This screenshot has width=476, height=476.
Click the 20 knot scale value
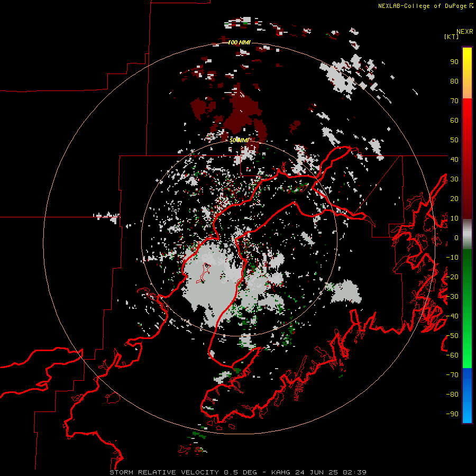click(x=454, y=198)
